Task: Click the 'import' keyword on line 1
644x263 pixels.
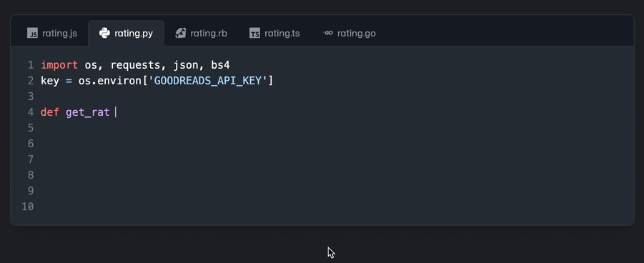Action: click(59, 65)
